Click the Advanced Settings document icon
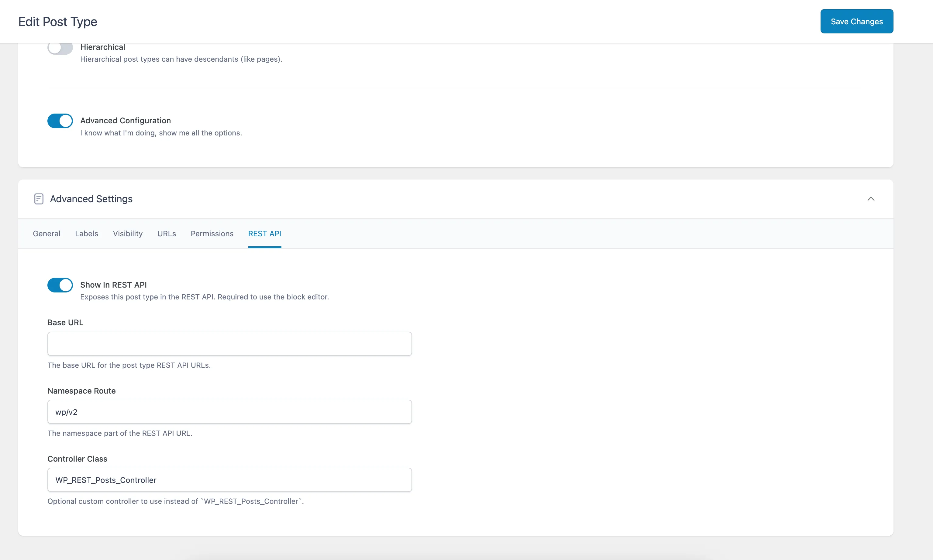Viewport: 933px width, 560px height. (x=39, y=199)
